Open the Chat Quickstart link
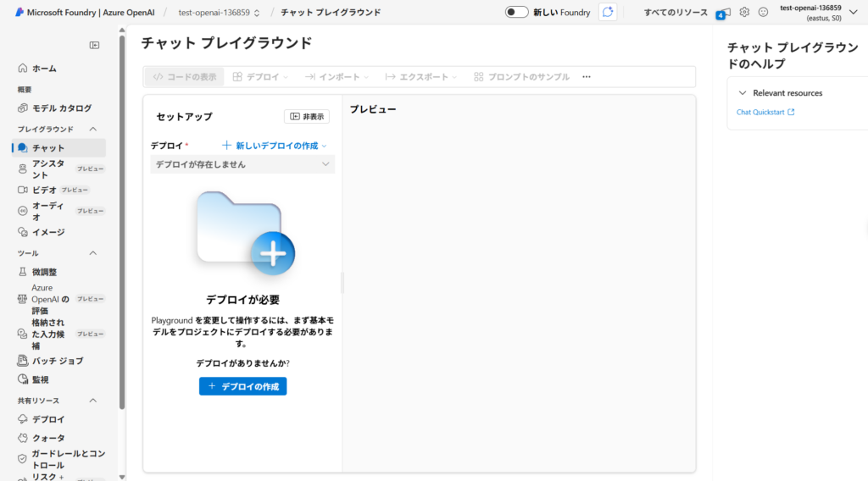 (x=765, y=112)
